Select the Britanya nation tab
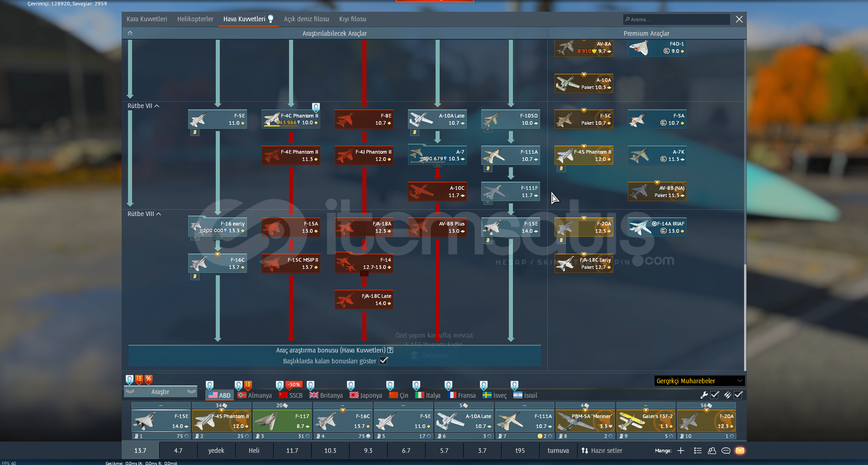Screen dimensions: 868x465 pos(326,395)
